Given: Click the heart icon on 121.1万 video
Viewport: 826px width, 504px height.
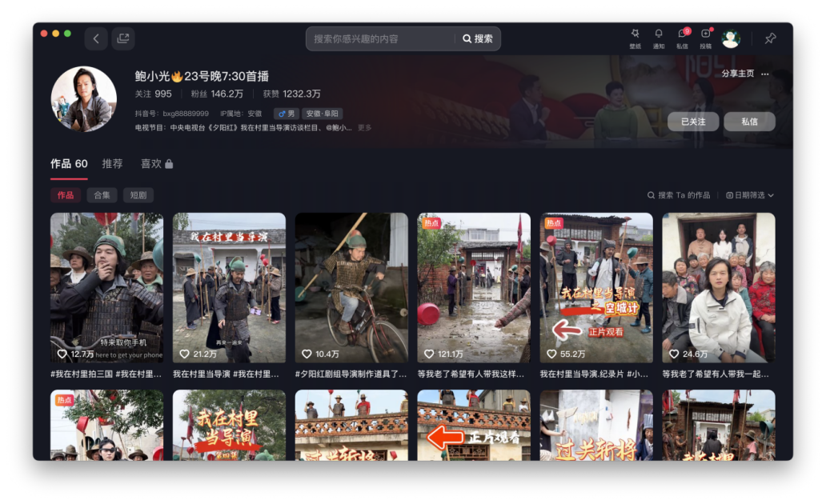Looking at the screenshot, I should [x=429, y=354].
